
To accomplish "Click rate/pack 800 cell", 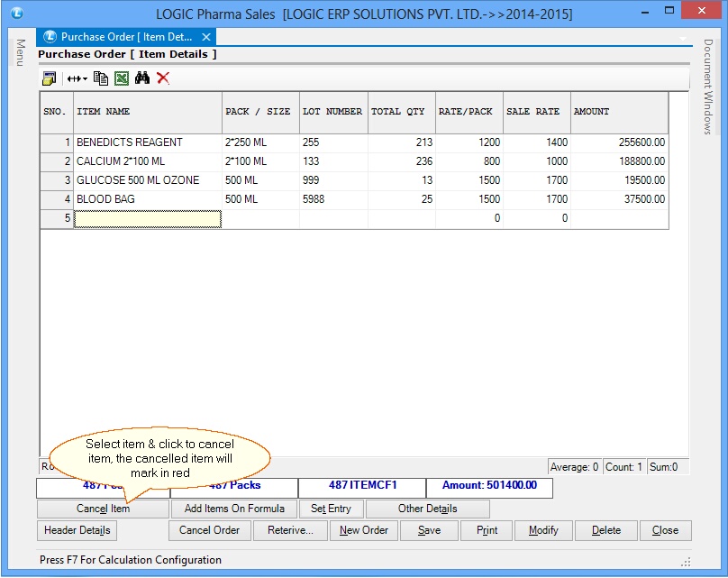I will coord(469,161).
